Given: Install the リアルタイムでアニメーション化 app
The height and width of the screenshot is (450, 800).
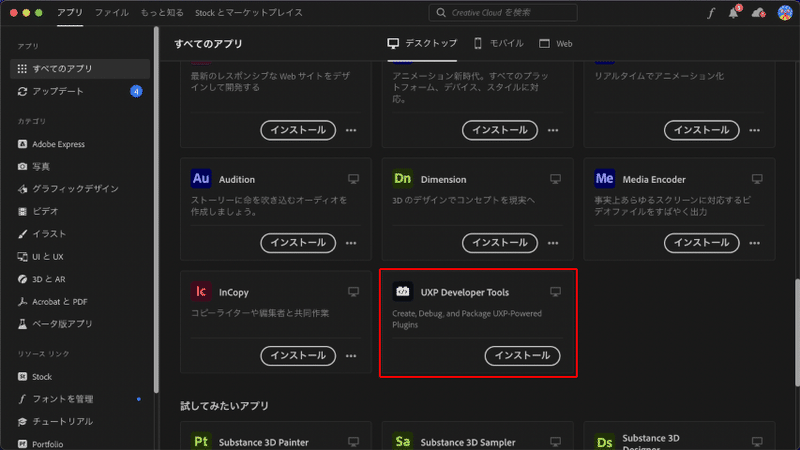Looking at the screenshot, I should coord(702,130).
